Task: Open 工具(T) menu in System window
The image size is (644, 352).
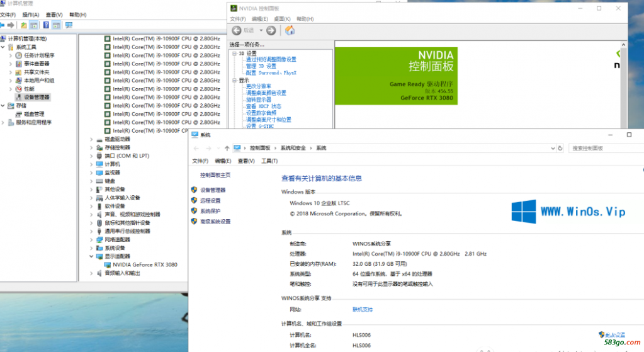Action: click(x=269, y=161)
